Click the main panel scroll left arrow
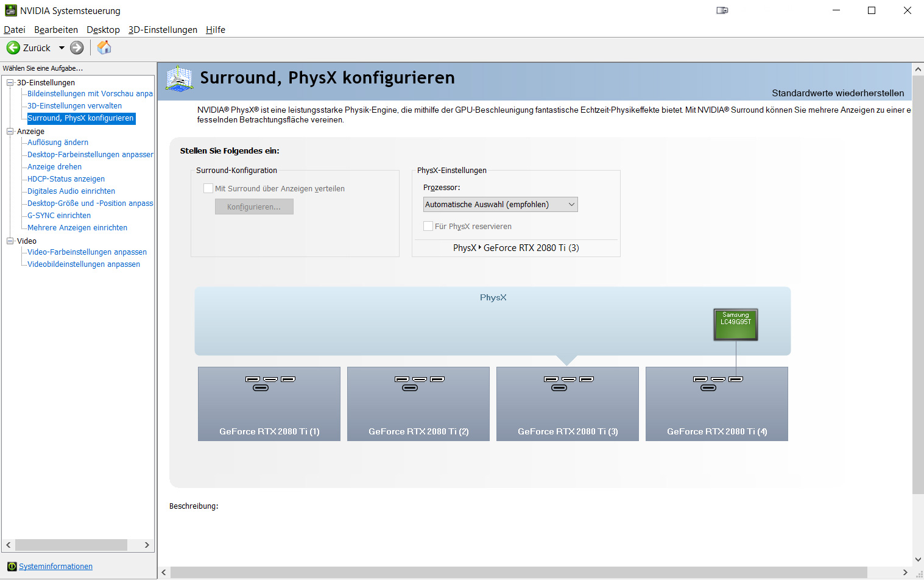The image size is (924, 580). (x=164, y=573)
